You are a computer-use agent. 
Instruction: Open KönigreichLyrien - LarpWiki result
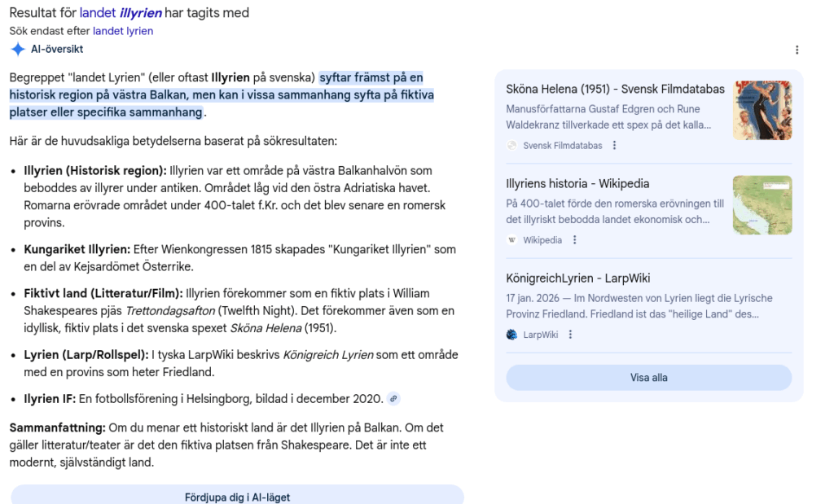tap(577, 278)
